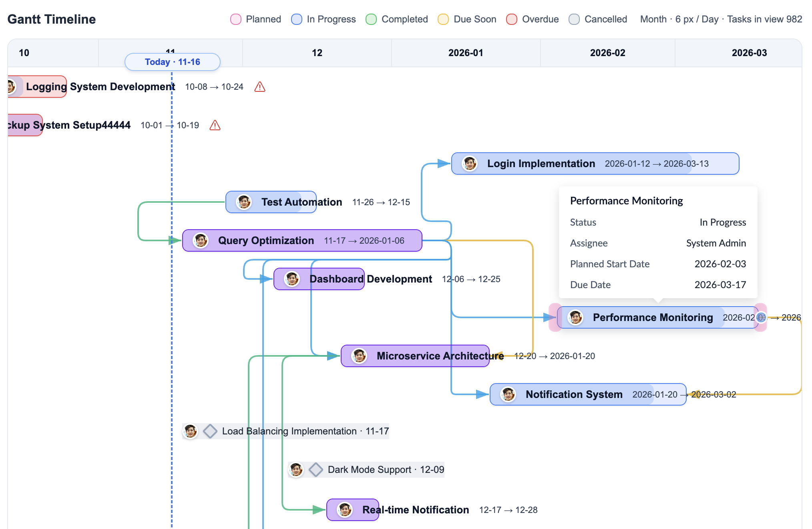Click the assignee avatar on Query Optimization
This screenshot has height=529, width=812.
tap(200, 240)
